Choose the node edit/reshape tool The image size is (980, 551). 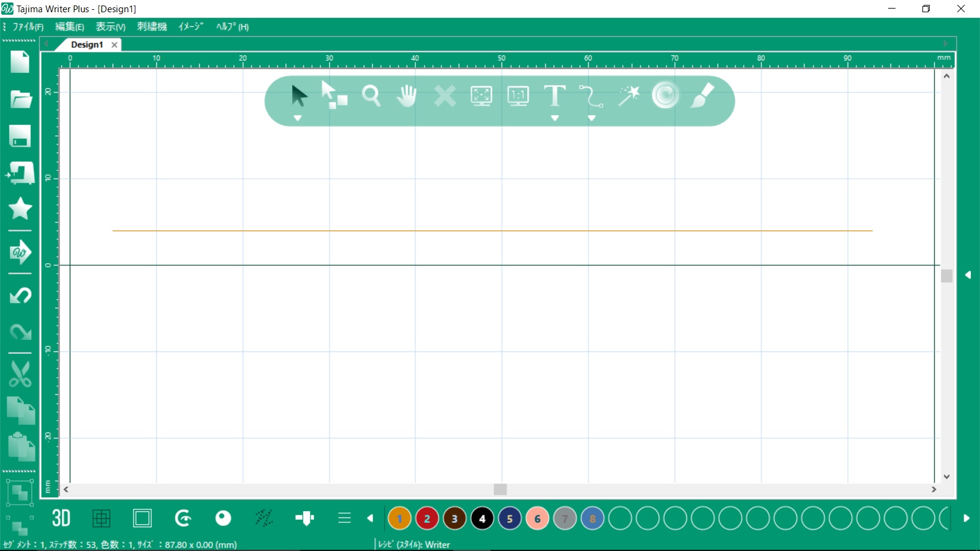[x=334, y=96]
